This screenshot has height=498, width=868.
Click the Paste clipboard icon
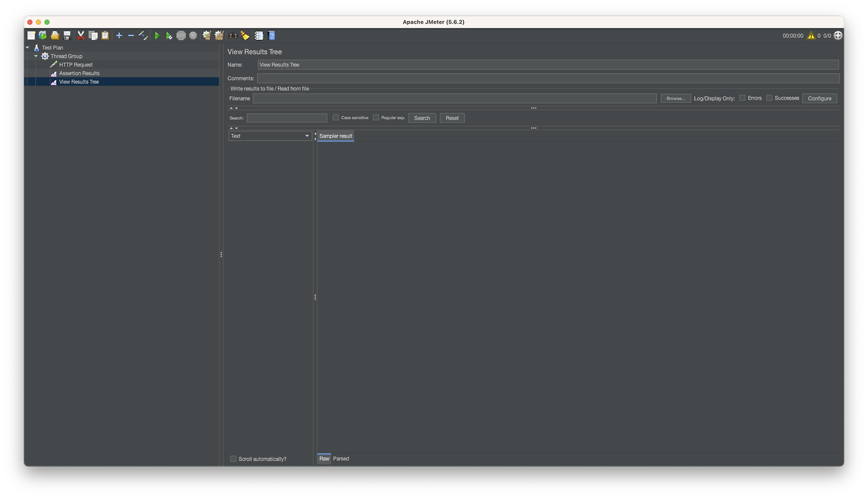[105, 35]
